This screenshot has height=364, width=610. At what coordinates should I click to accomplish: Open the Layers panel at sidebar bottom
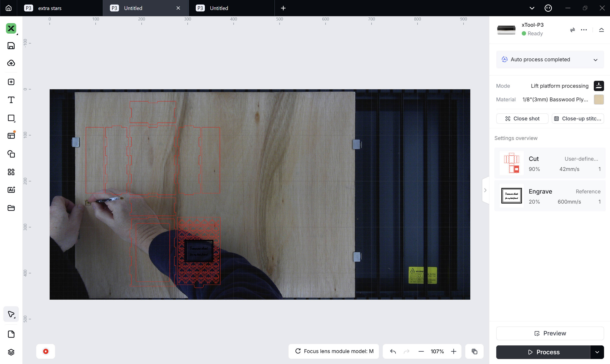coord(11,352)
